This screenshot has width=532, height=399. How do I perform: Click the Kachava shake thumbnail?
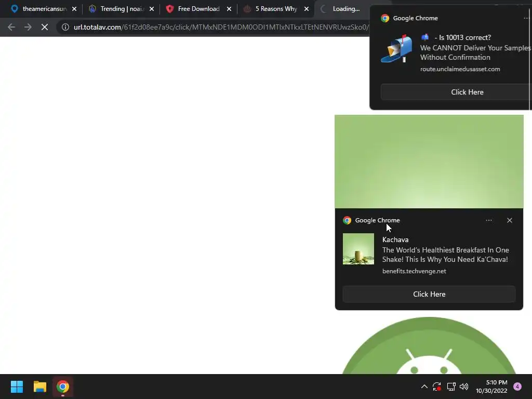tap(358, 249)
